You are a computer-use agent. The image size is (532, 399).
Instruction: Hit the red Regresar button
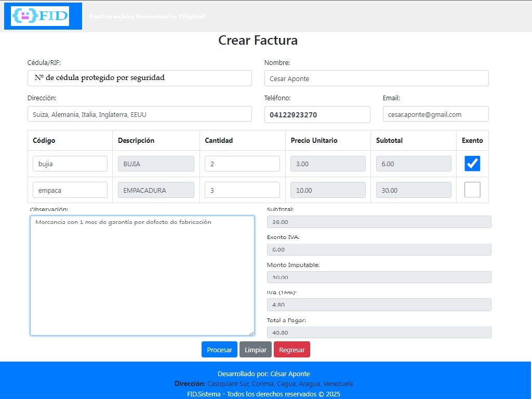291,350
